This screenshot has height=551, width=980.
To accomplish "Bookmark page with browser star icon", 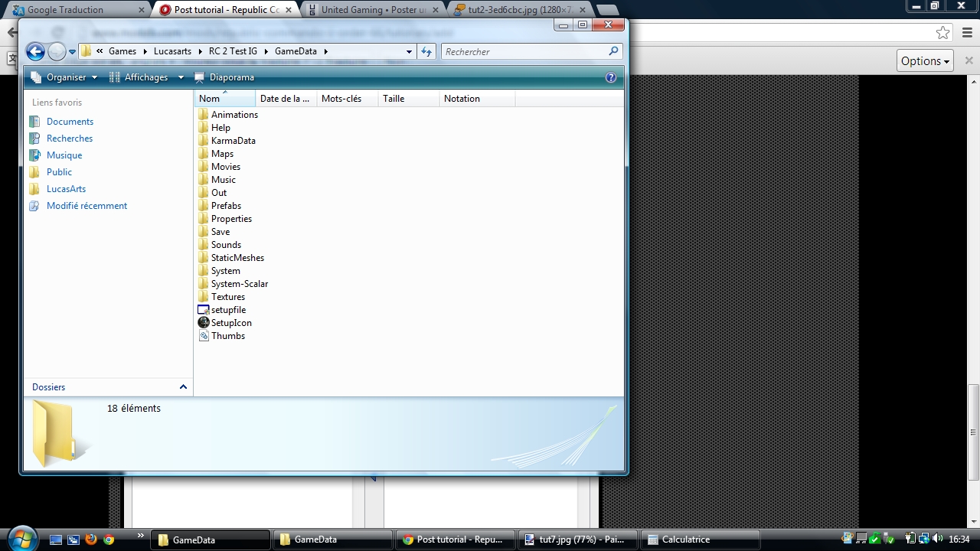I will [x=942, y=33].
